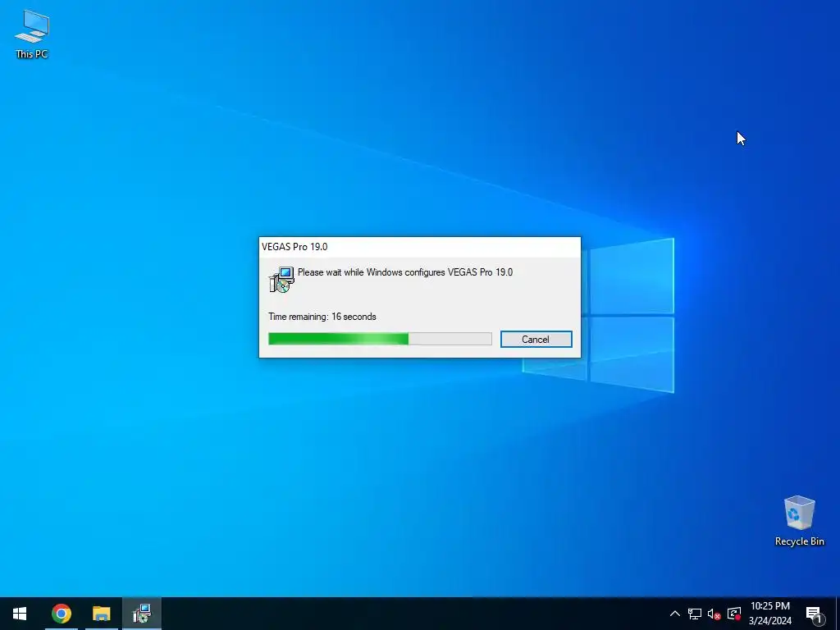Screen dimensions: 840x630
Task: Click the green installation progress bar
Action: (x=380, y=339)
